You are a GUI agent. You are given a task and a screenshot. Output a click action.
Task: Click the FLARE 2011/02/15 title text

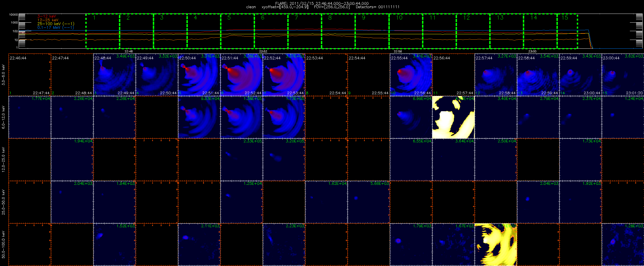(x=322, y=3)
